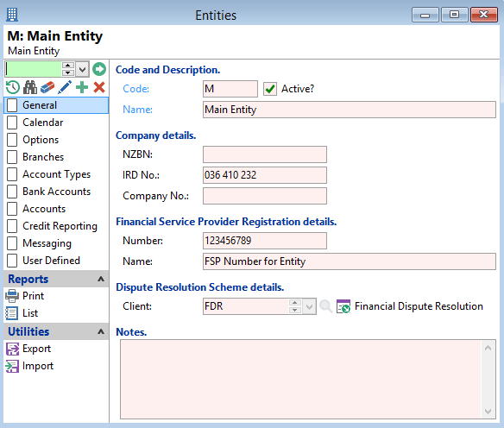Tick the checkbox next to Bank Accounts
The width and height of the screenshot is (504, 428).
pyautogui.click(x=12, y=192)
